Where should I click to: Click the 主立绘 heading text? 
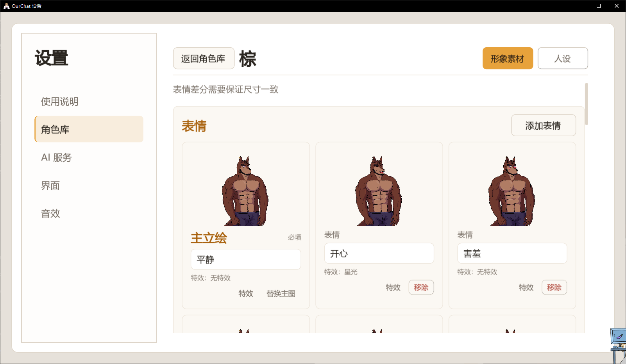tap(209, 238)
